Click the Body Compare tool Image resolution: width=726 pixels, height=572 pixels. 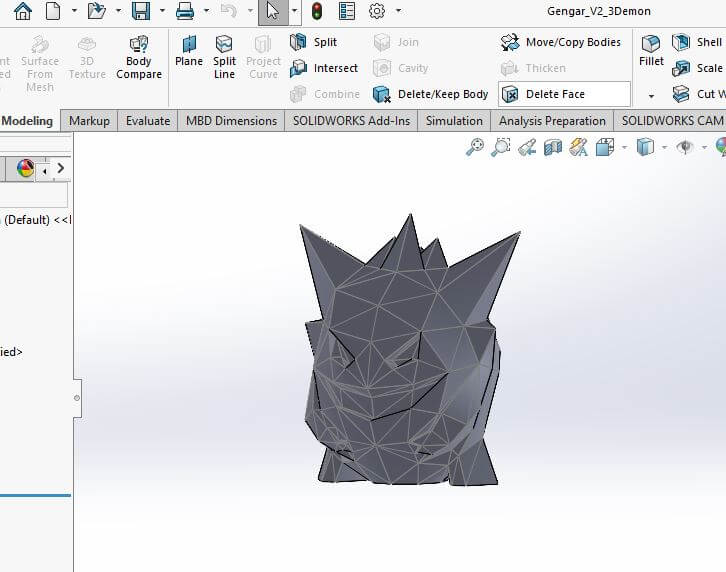click(139, 57)
